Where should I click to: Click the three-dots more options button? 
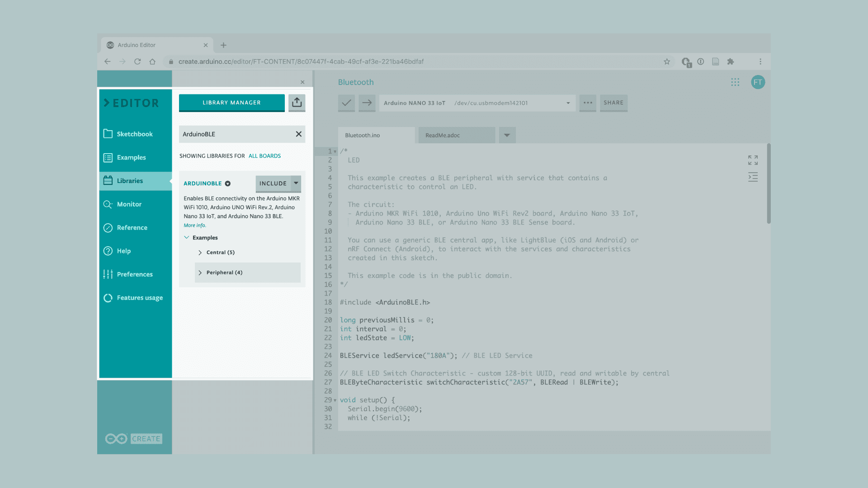[588, 103]
